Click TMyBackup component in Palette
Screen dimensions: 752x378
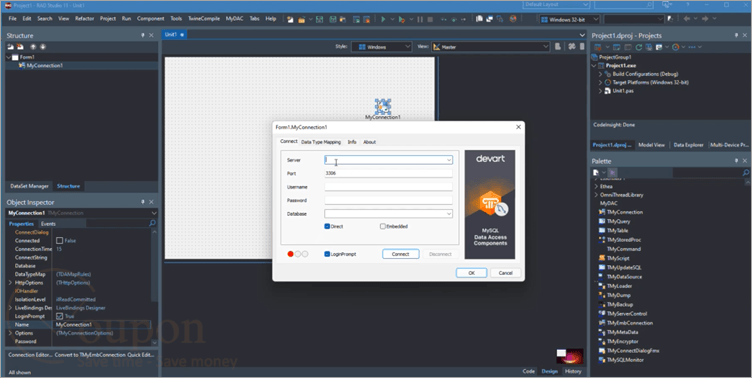(616, 304)
